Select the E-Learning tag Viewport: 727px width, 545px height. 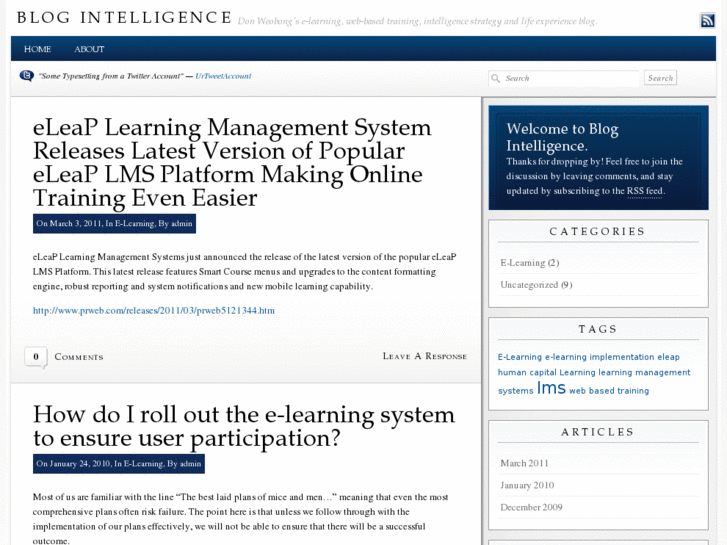[520, 357]
